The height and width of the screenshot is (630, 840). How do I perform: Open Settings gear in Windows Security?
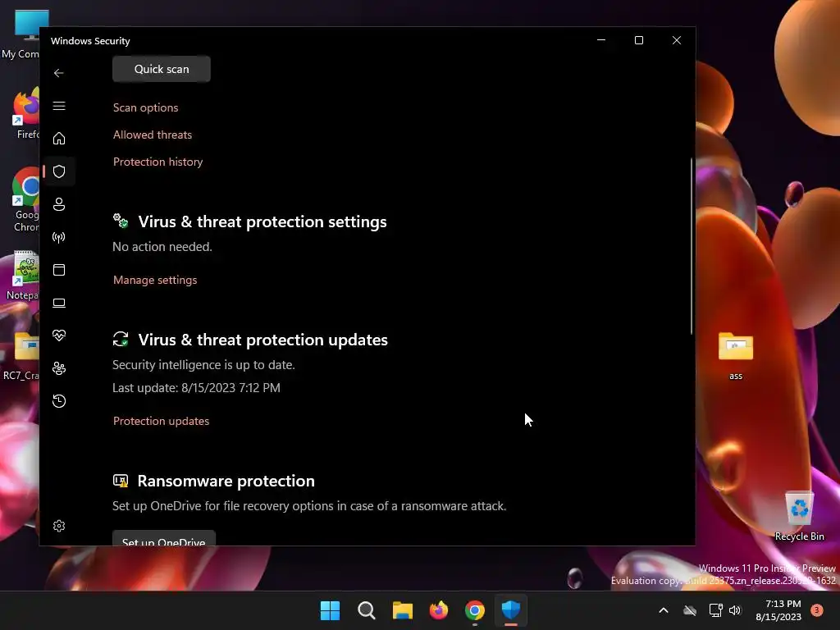59,526
